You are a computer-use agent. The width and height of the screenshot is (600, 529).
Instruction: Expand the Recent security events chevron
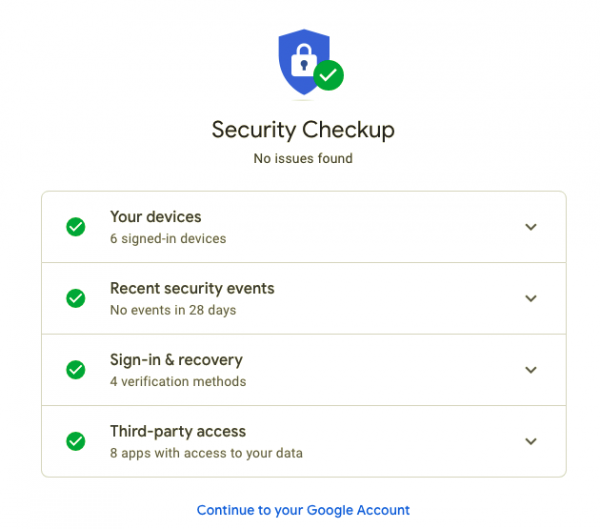click(x=531, y=298)
